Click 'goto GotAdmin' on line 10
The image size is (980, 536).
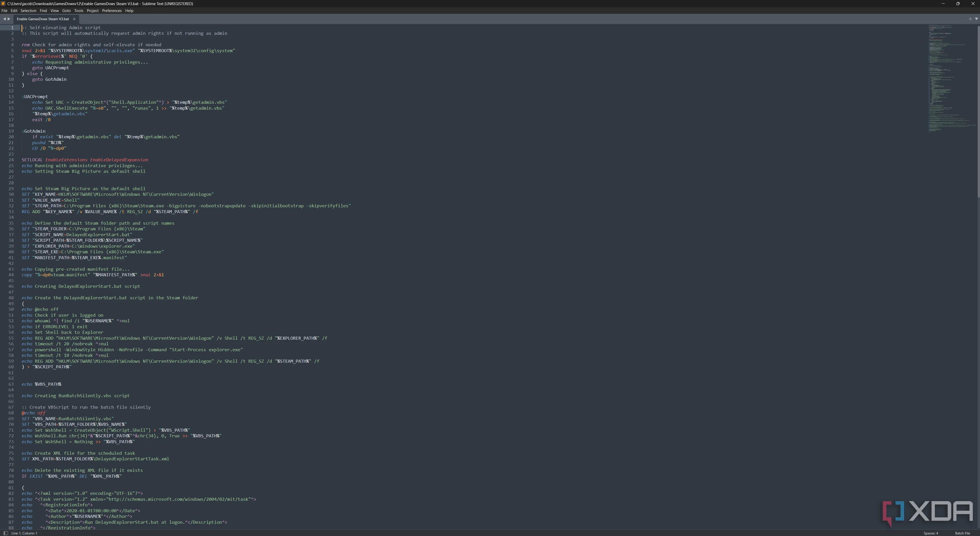[x=49, y=79]
